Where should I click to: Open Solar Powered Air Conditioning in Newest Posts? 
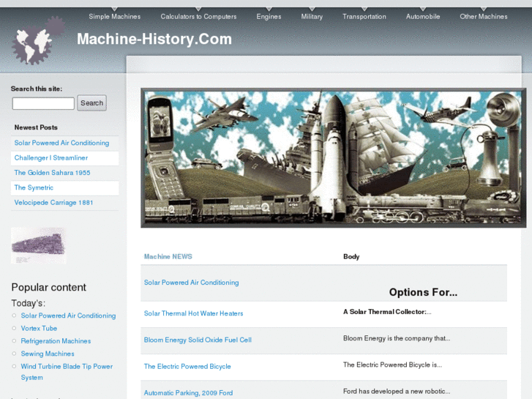[x=61, y=143]
